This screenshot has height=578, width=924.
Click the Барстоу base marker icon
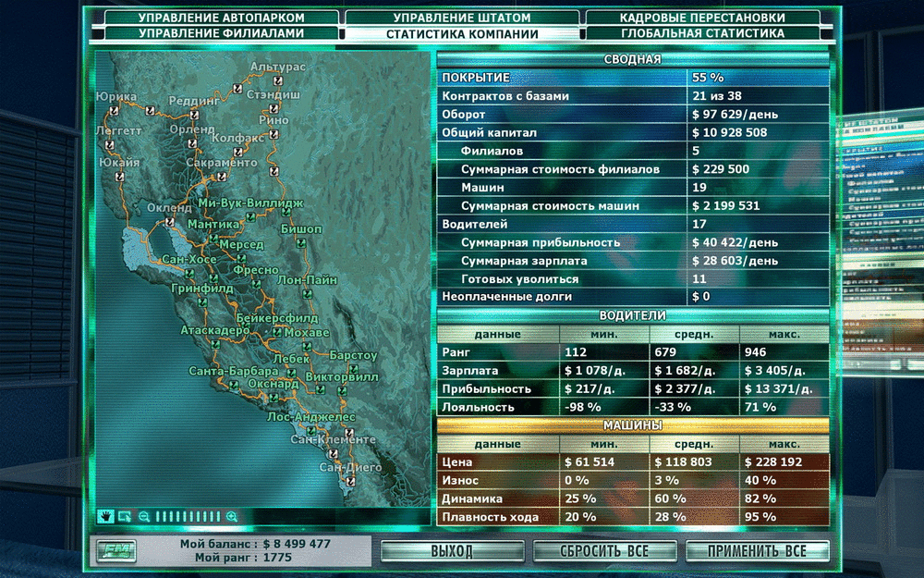(353, 369)
